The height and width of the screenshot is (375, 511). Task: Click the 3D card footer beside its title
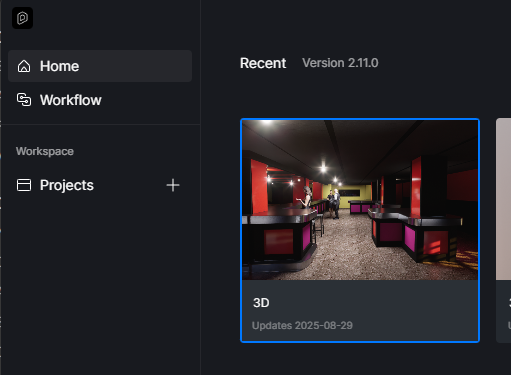tap(373, 303)
